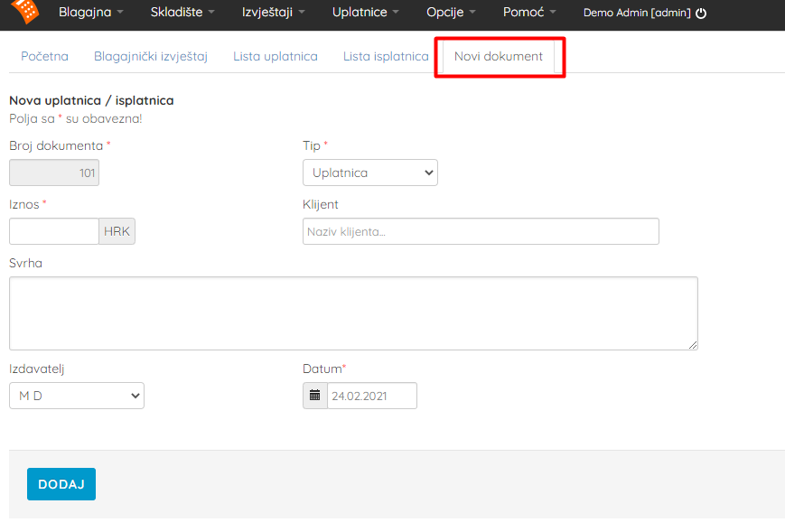The width and height of the screenshot is (785, 532).
Task: Focus the Iznos amount input
Action: coord(54,231)
